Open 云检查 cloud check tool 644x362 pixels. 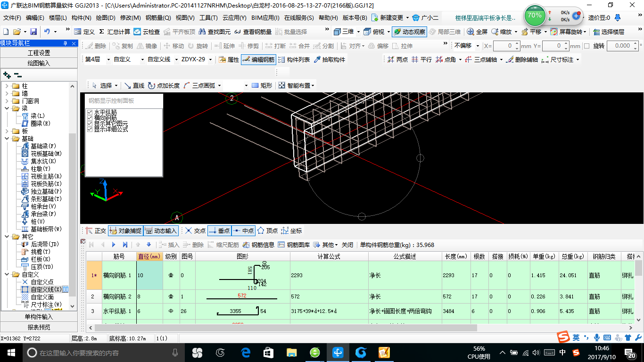click(147, 32)
